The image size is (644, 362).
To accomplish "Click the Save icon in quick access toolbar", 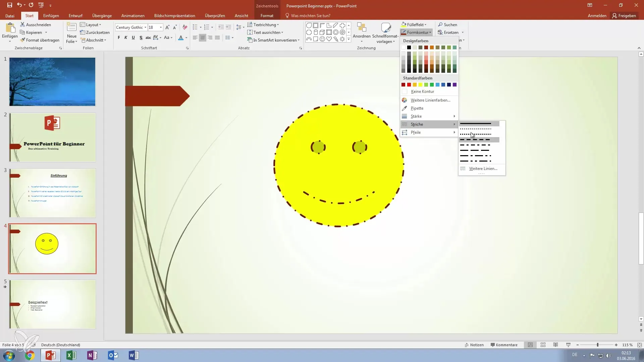I will pos(9,5).
